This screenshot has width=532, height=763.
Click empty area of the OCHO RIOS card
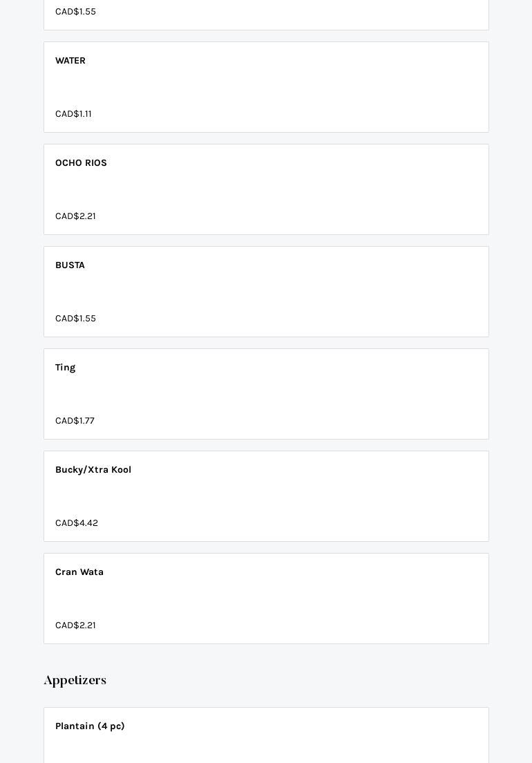pyautogui.click(x=311, y=189)
